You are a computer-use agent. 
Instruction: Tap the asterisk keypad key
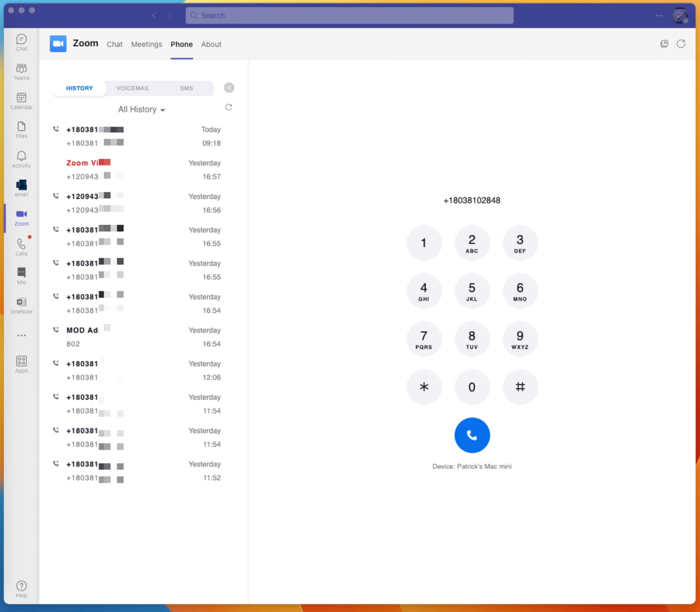424,387
